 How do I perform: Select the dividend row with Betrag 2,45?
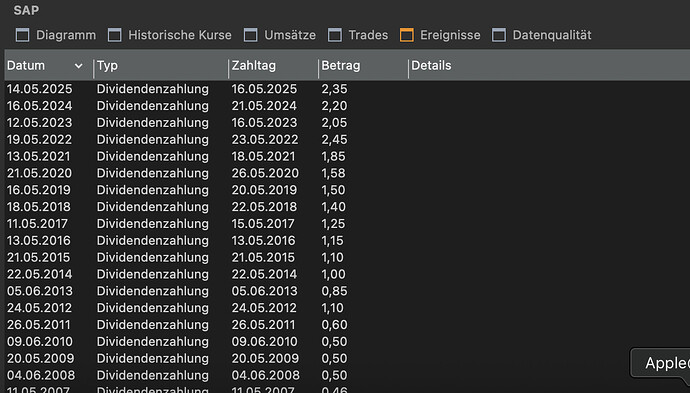click(x=347, y=140)
